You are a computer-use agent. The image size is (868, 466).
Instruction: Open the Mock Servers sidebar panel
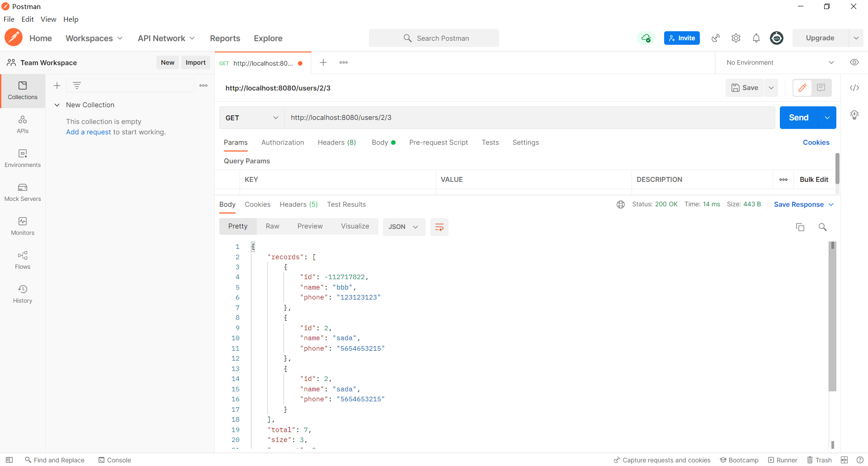click(x=23, y=193)
